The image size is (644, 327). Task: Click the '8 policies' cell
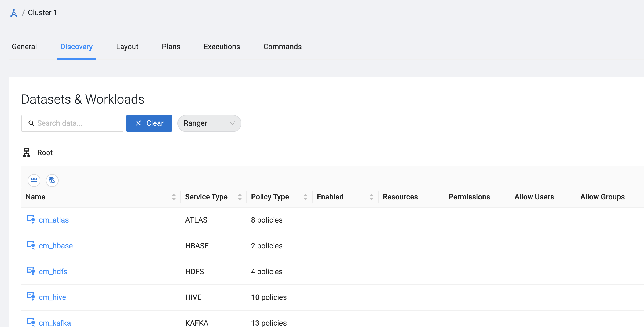pos(267,220)
